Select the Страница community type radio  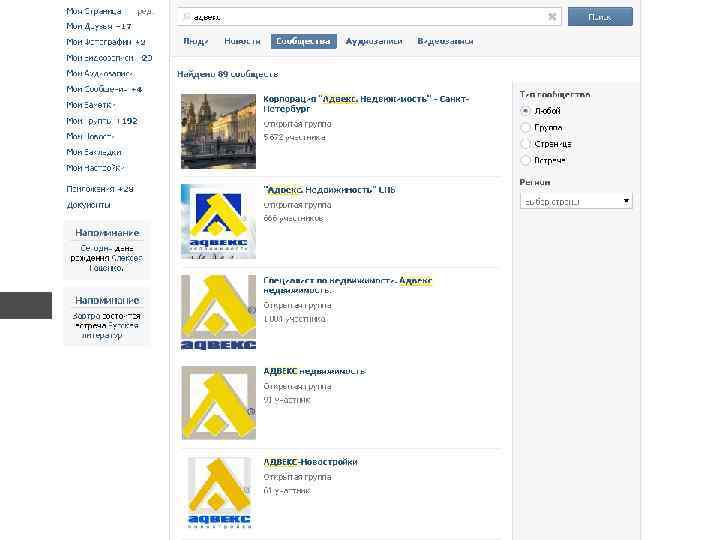[525, 144]
